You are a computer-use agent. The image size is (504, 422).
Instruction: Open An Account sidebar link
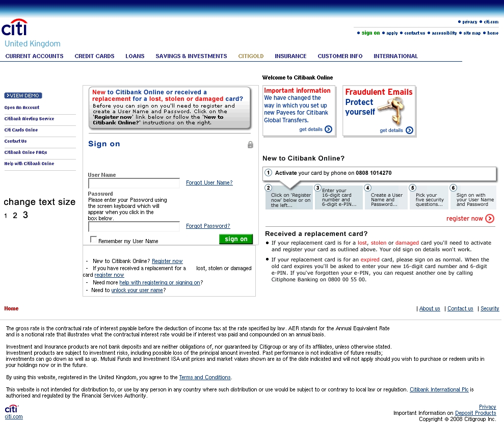point(22,108)
